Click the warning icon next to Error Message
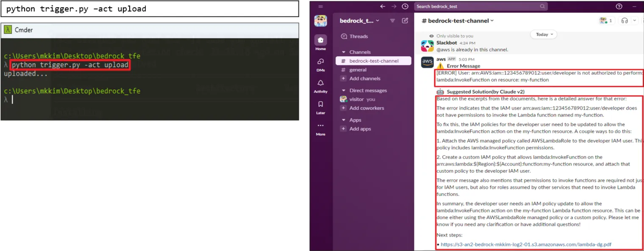Viewport: 644px width, 251px height. (440, 66)
